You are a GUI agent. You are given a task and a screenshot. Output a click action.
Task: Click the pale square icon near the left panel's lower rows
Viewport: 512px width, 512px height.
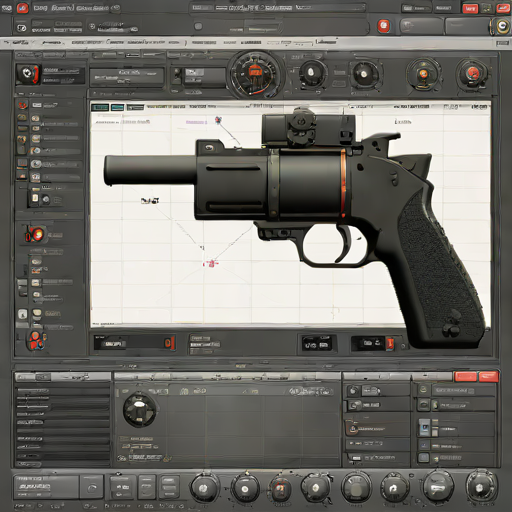23,314
